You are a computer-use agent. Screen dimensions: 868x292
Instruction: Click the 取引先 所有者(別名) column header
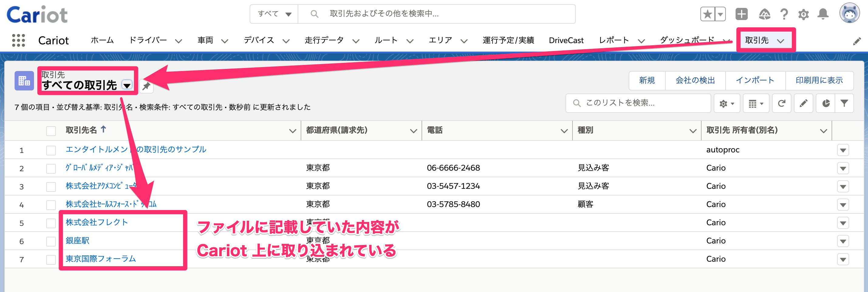tap(742, 130)
